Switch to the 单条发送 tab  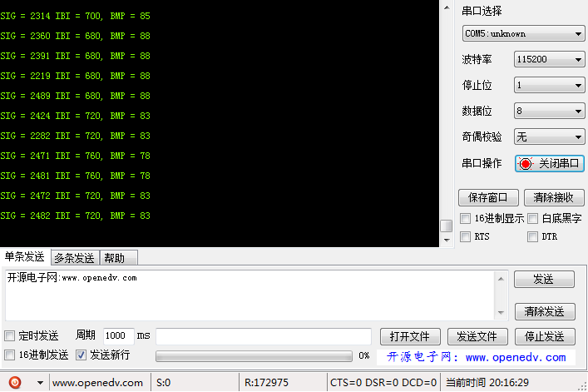25,256
